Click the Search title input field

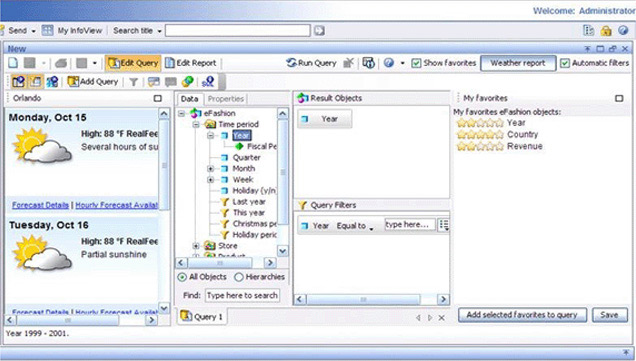point(238,30)
